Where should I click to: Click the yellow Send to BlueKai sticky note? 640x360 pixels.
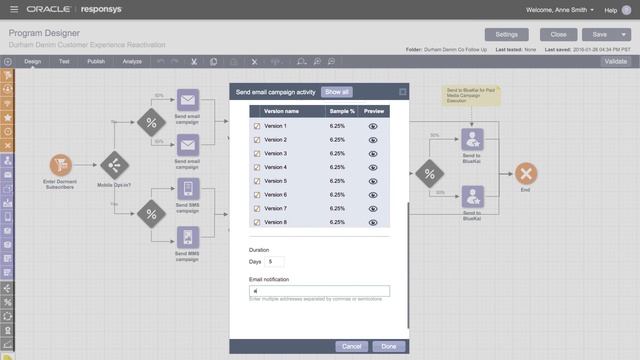tap(471, 96)
